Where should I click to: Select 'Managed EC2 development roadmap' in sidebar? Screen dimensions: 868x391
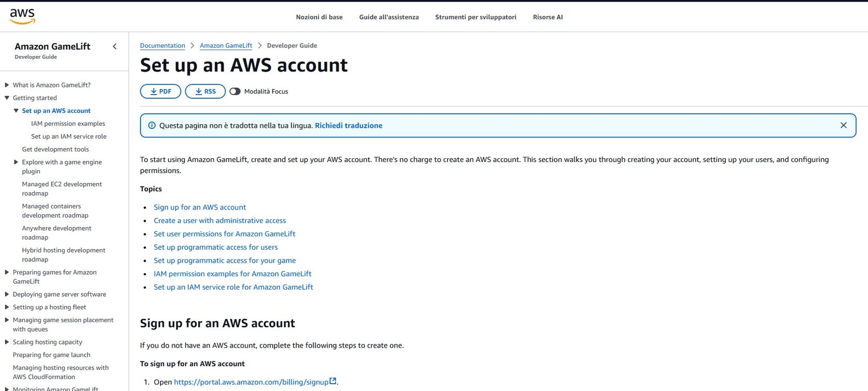[x=62, y=189]
